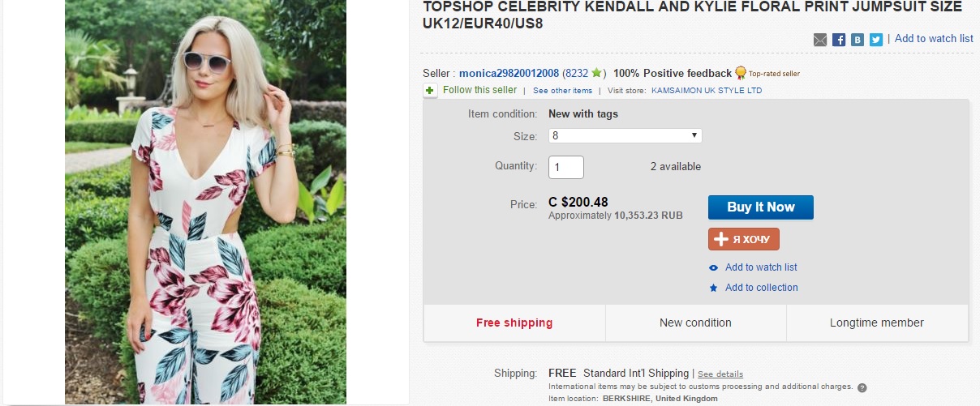Share listing on VK
The height and width of the screenshot is (406, 980).
(x=857, y=40)
